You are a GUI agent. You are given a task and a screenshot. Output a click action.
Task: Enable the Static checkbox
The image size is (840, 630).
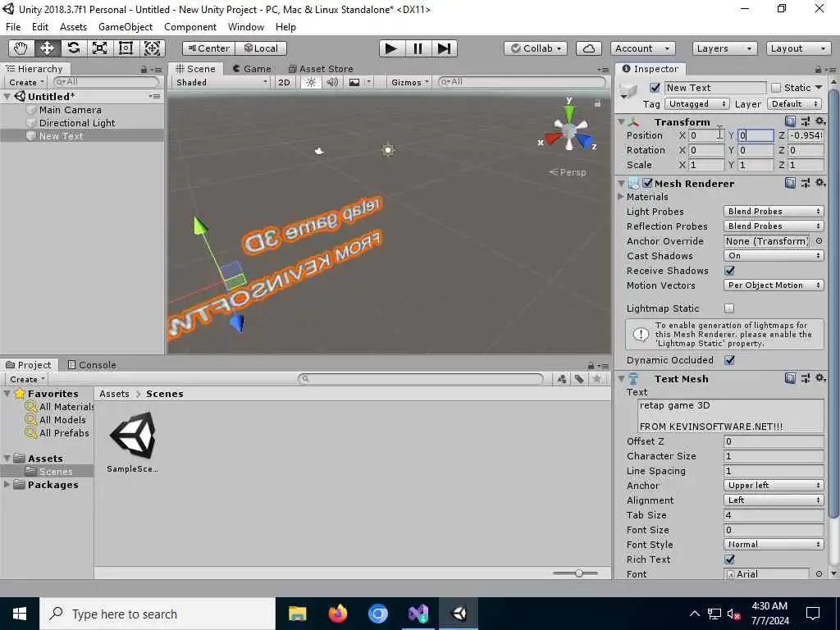click(x=776, y=87)
